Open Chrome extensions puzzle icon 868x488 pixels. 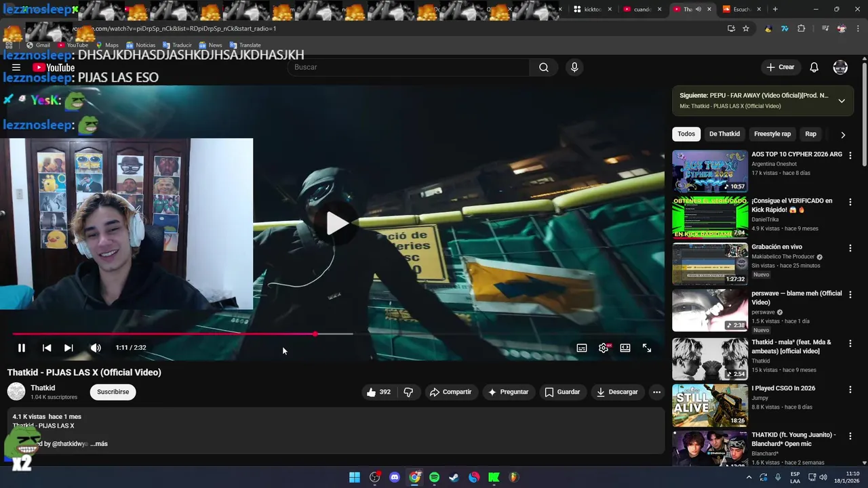coord(802,28)
